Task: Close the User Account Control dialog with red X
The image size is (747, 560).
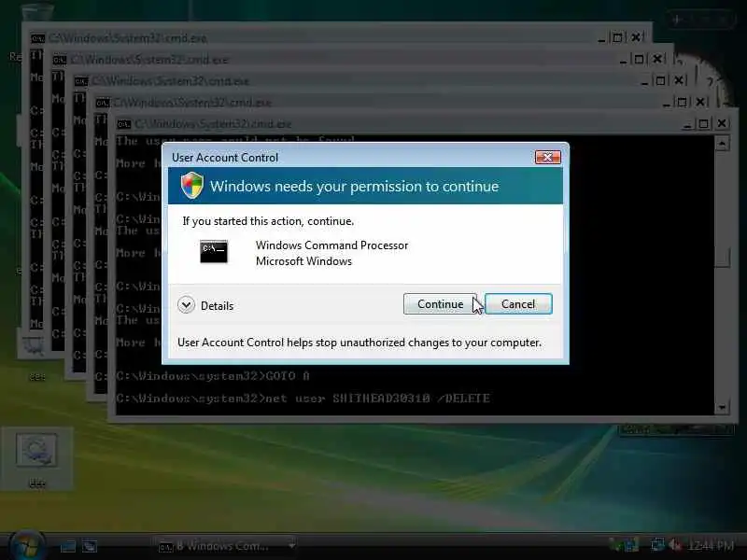Action: [547, 157]
